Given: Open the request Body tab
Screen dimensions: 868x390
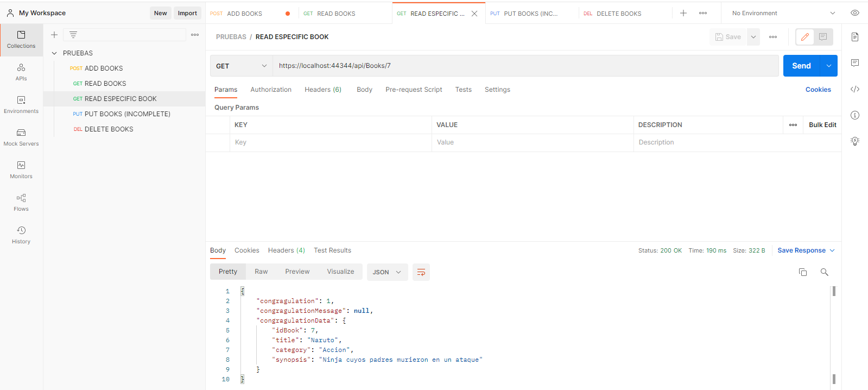Looking at the screenshot, I should click(364, 90).
